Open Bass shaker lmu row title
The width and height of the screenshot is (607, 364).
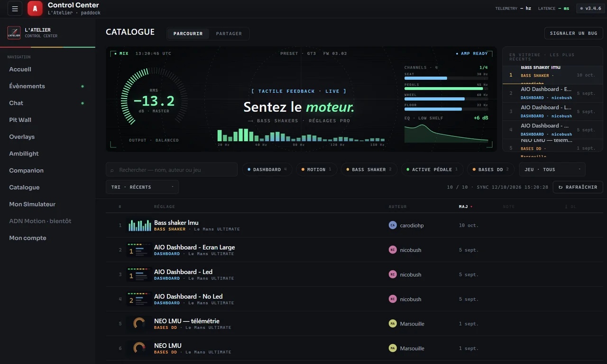click(176, 222)
